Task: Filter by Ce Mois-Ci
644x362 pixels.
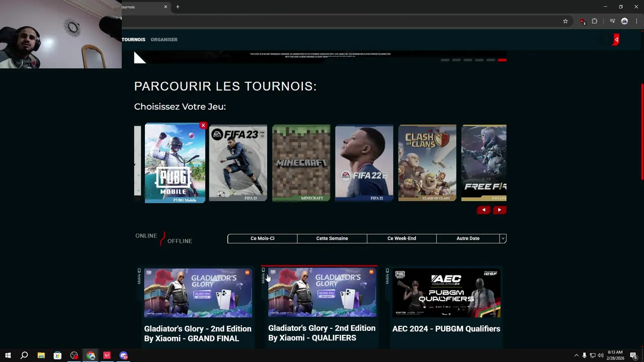Action: pos(263,238)
